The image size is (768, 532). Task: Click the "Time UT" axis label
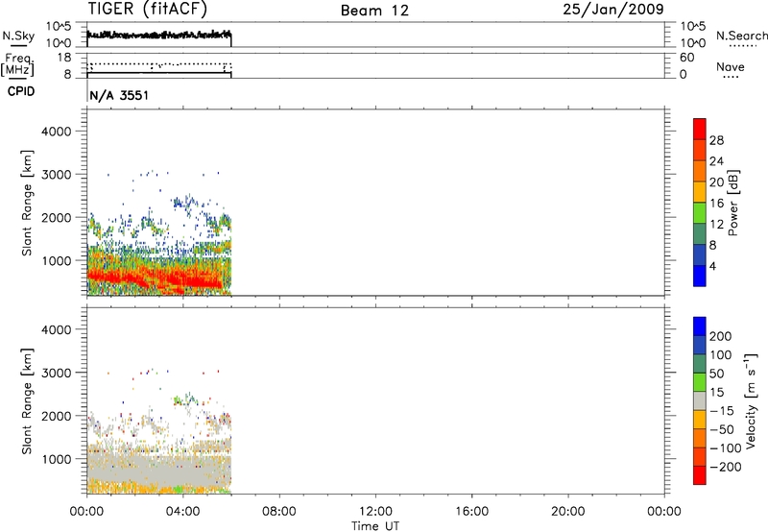[x=375, y=526]
